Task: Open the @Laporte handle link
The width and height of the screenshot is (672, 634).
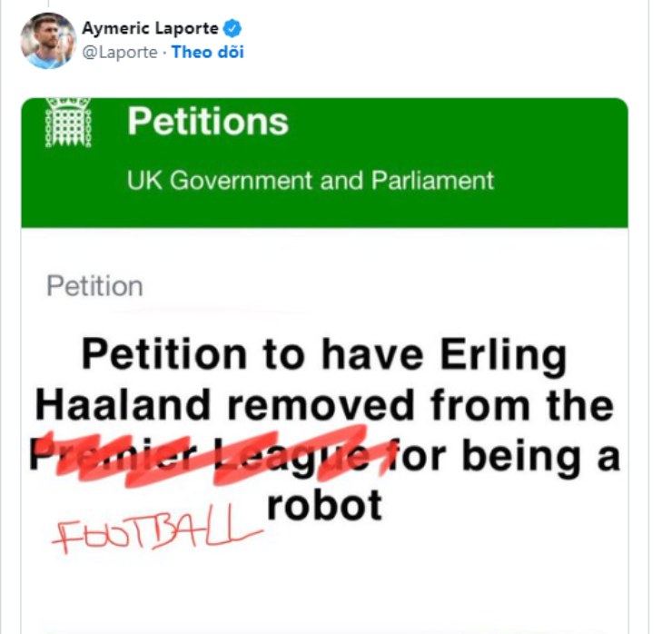Action: pyautogui.click(x=120, y=53)
